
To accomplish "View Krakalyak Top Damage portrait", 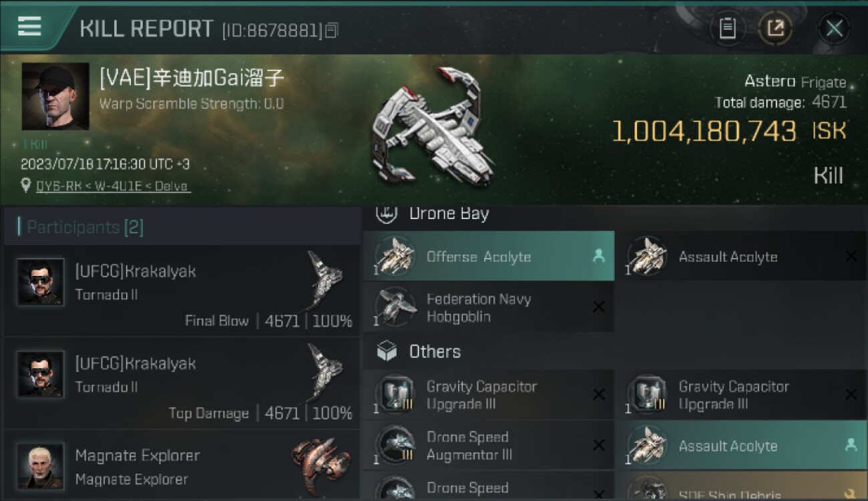I will point(41,374).
